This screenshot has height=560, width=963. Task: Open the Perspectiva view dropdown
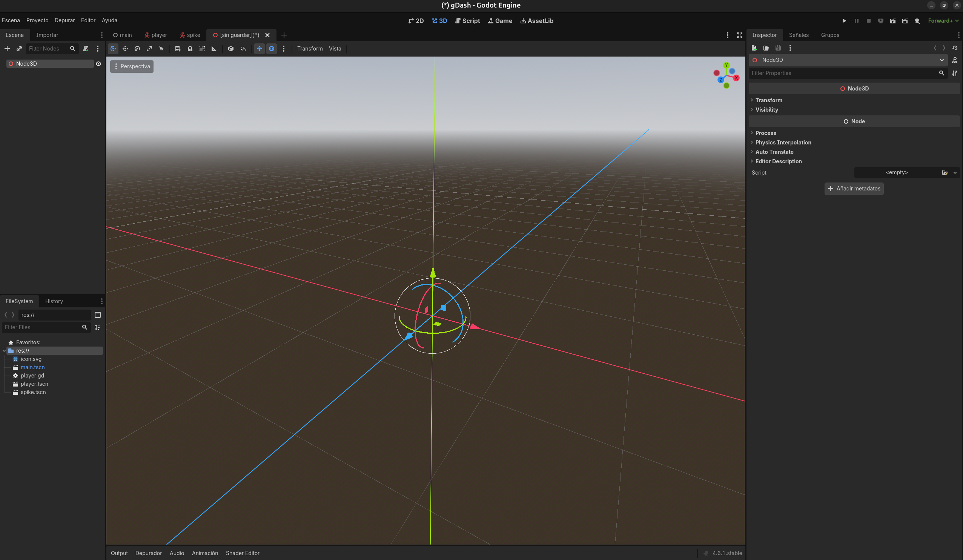[132, 66]
